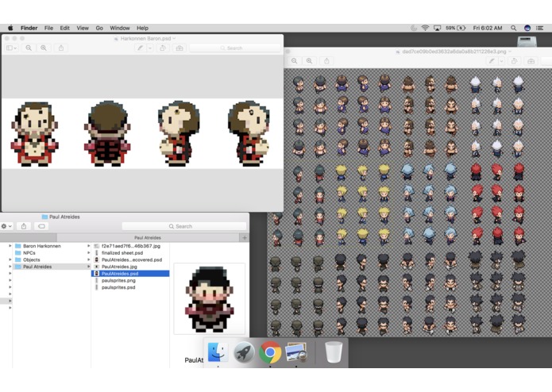Open sidebar view menu in Harkonnen Baron window
The height and width of the screenshot is (392, 552).
[12, 48]
